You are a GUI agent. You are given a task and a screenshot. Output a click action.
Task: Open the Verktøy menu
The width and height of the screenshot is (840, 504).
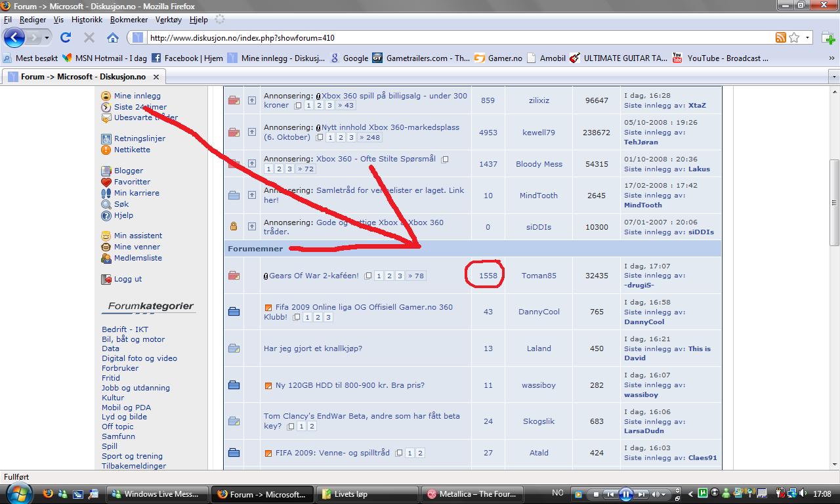tap(169, 20)
